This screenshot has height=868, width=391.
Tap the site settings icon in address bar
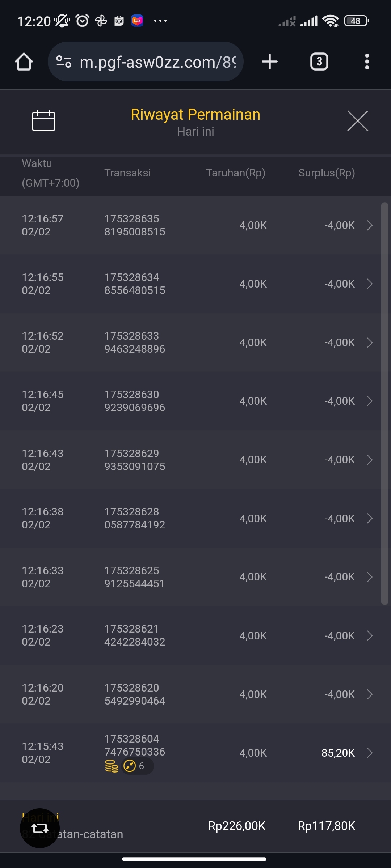(x=64, y=62)
